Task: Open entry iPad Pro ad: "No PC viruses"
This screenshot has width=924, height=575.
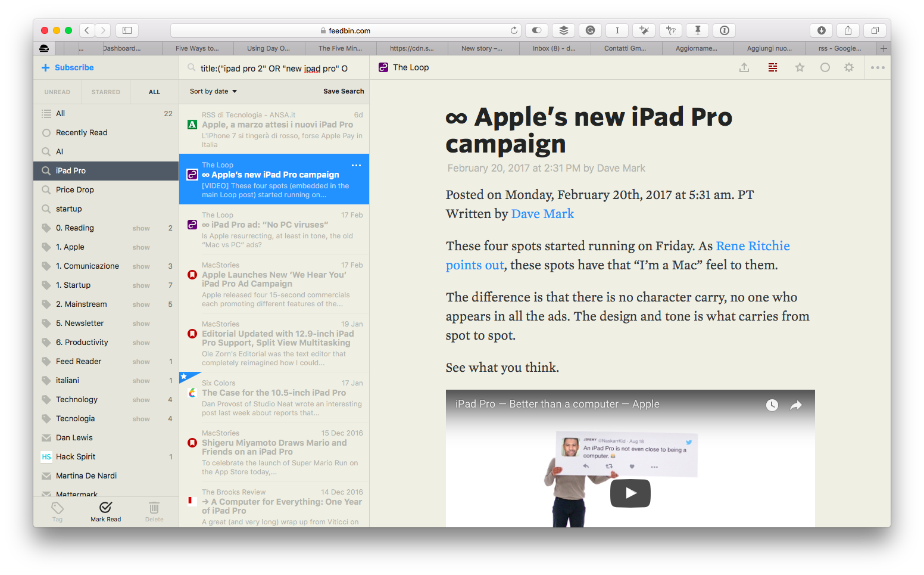Action: tap(274, 229)
